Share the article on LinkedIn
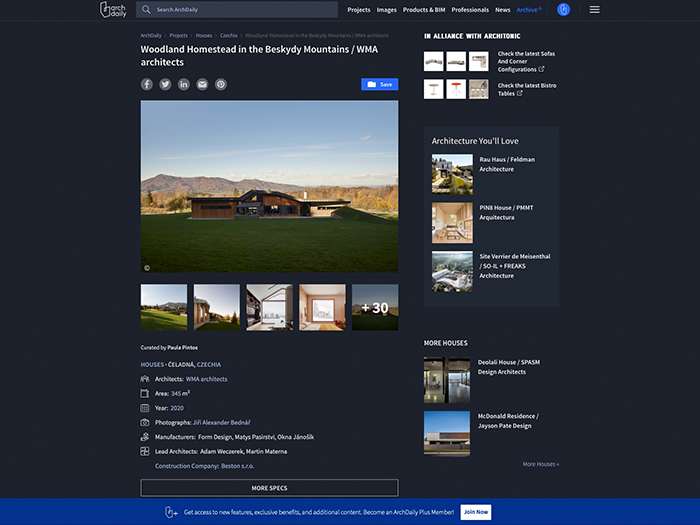 coord(183,84)
